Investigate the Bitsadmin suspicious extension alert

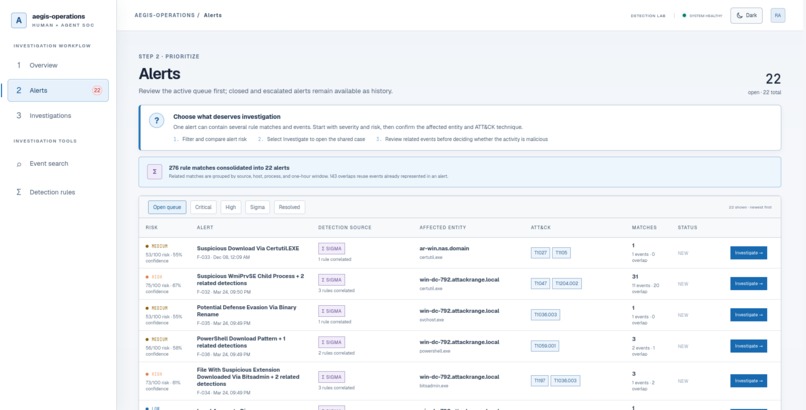pyautogui.click(x=748, y=381)
